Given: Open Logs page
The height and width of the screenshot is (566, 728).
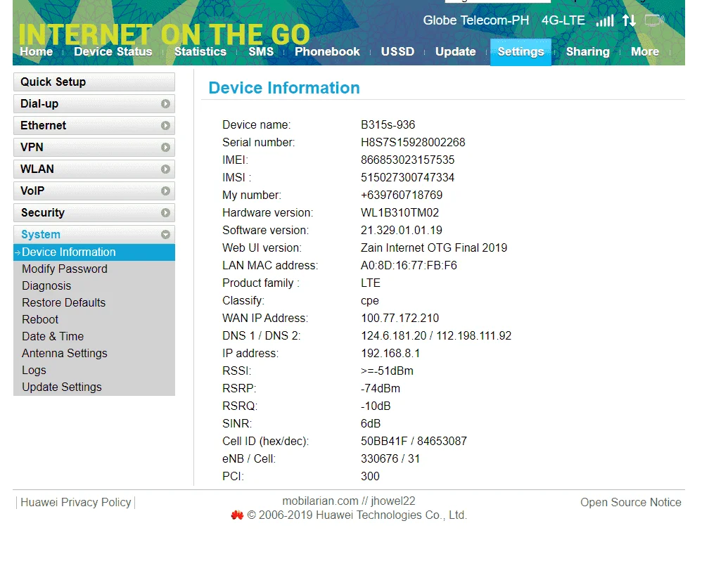Looking at the screenshot, I should pos(34,371).
